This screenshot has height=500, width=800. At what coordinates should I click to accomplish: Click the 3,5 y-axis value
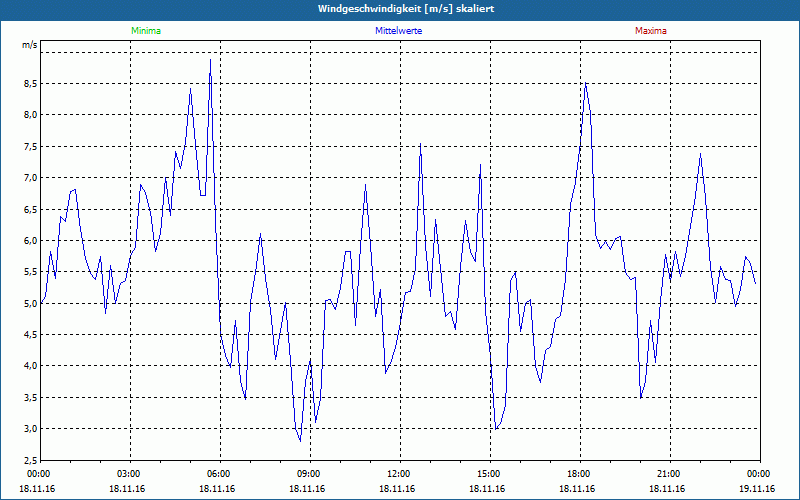31,397
